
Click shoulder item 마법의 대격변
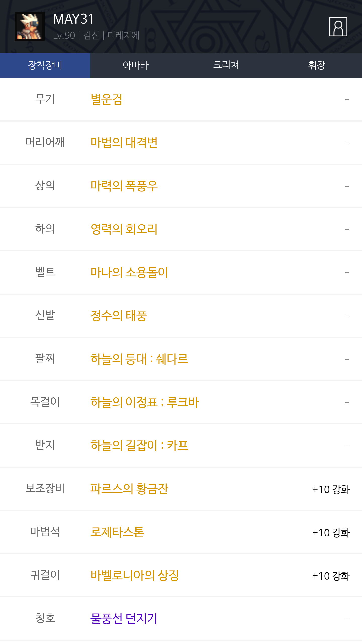click(124, 143)
